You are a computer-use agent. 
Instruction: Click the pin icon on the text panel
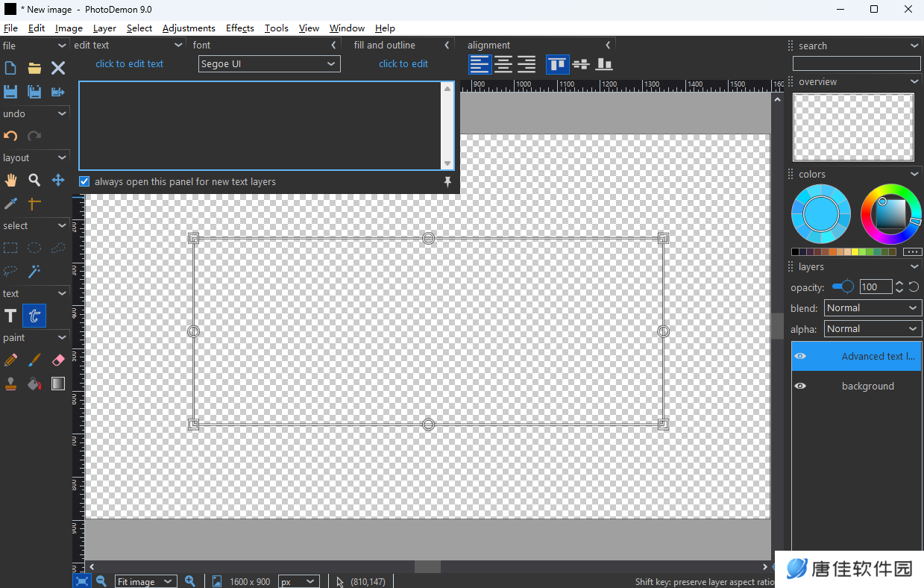447,182
